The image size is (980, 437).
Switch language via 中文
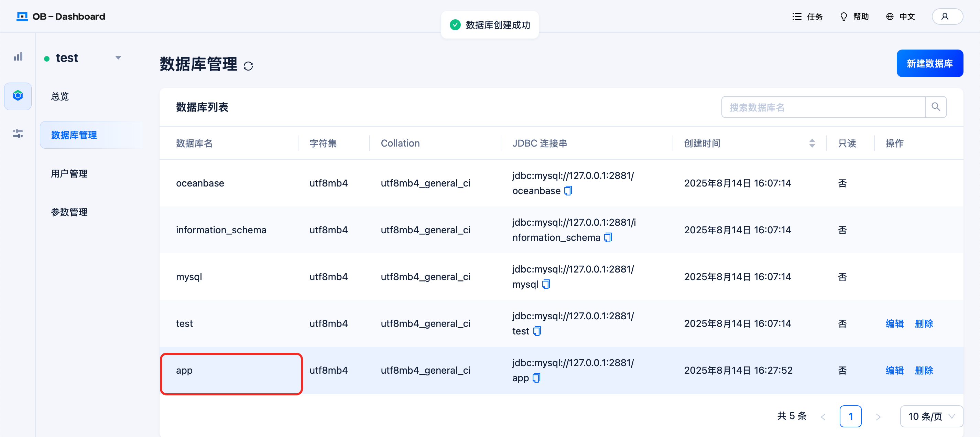click(x=900, y=17)
